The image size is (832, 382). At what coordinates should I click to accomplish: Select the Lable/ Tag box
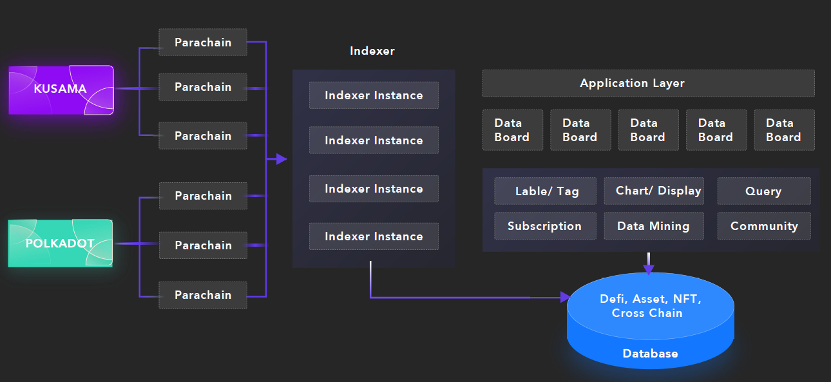tap(545, 191)
